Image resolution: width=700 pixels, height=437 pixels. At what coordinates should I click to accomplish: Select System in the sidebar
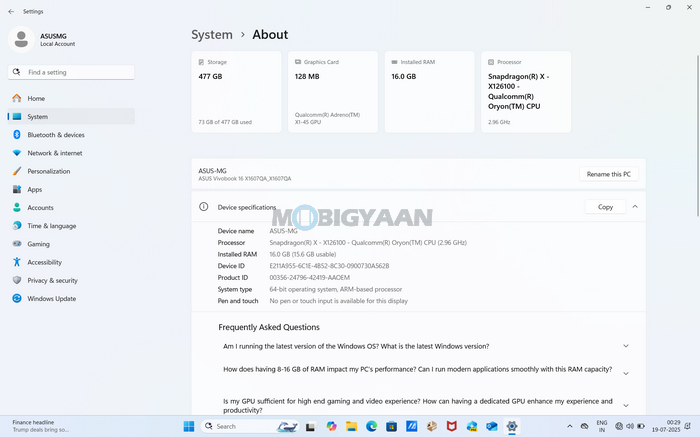(71, 117)
